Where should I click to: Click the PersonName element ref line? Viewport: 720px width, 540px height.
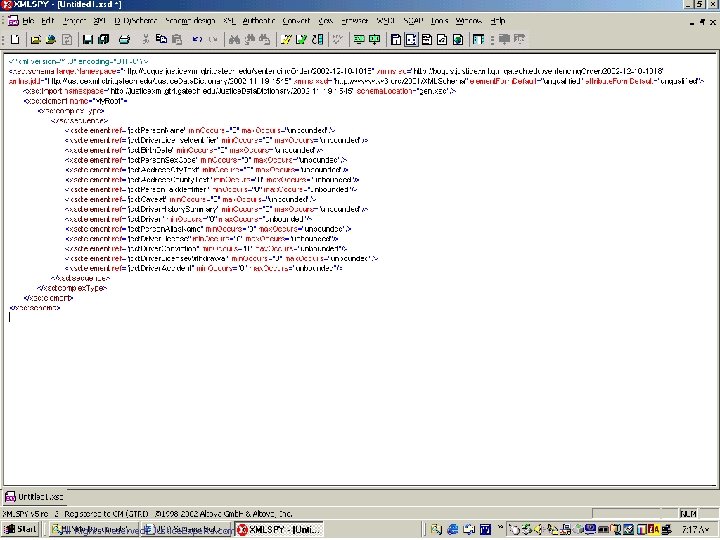click(x=200, y=130)
